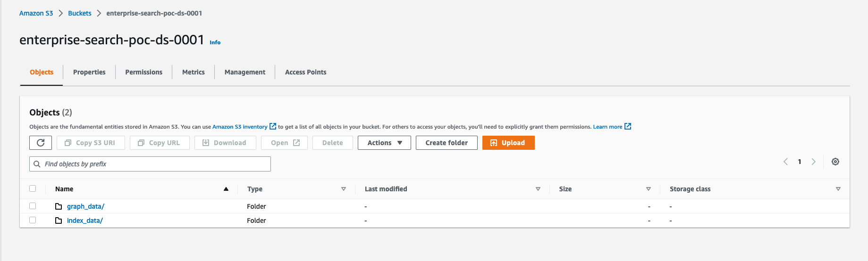Viewport: 868px width, 261px height.
Task: Click the Name ascending sort arrow
Action: tap(226, 189)
